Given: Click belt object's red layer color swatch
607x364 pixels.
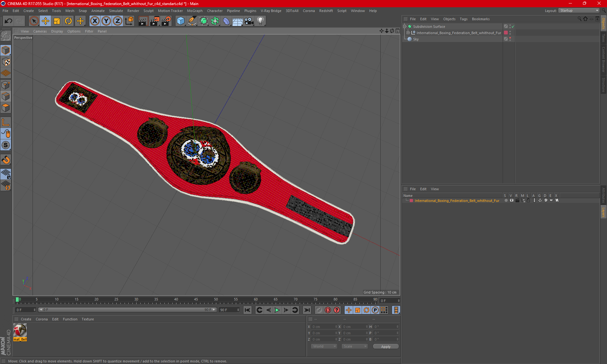Looking at the screenshot, I should point(506,33).
